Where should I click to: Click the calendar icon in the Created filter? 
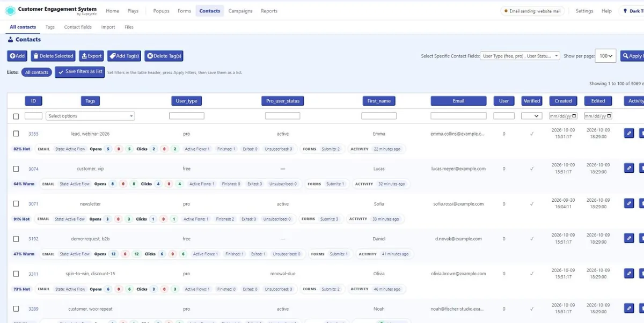[574, 116]
